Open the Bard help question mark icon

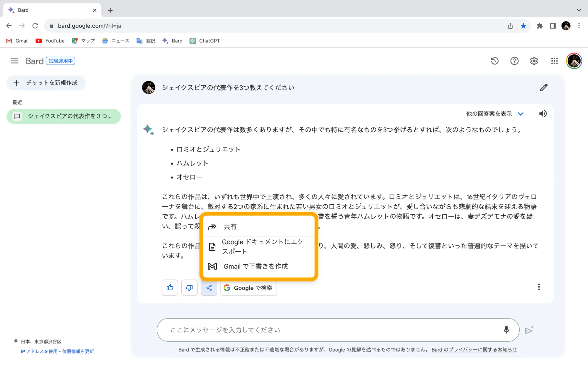click(514, 61)
